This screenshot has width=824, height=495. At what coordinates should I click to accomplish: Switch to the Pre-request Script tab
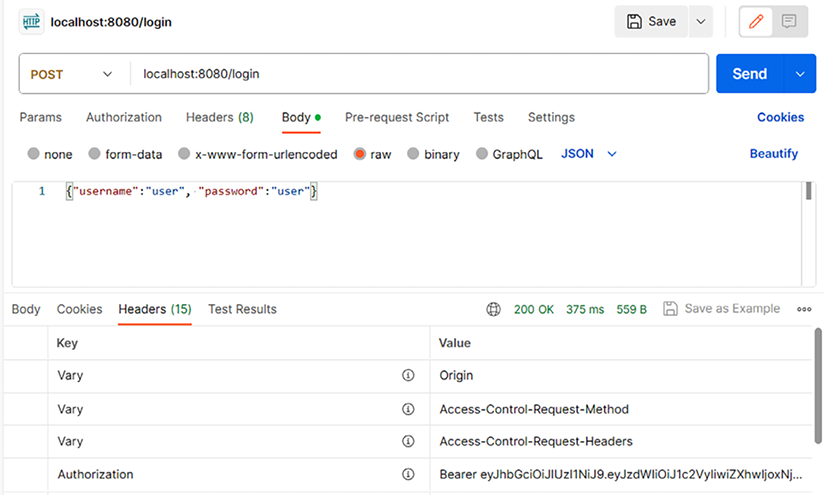(x=397, y=117)
